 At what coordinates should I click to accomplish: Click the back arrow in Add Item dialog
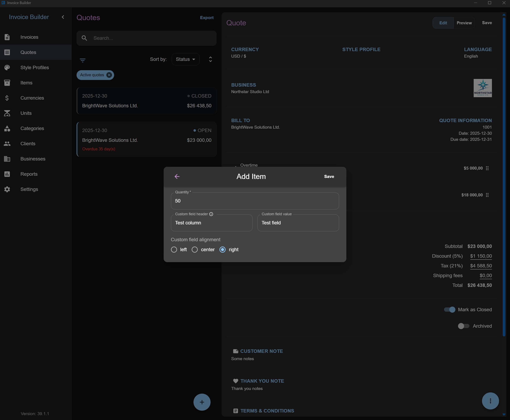click(177, 177)
